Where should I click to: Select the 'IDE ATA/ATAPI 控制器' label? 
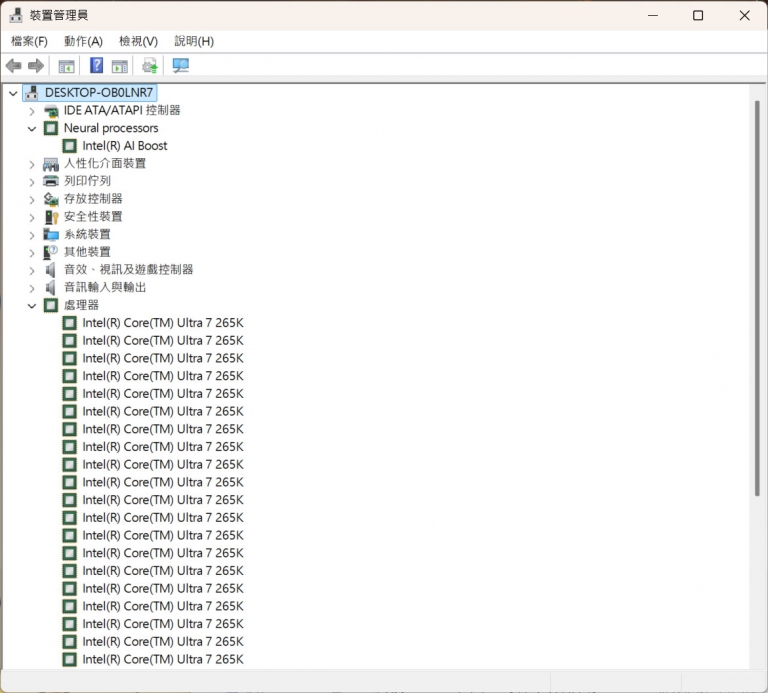click(x=122, y=110)
